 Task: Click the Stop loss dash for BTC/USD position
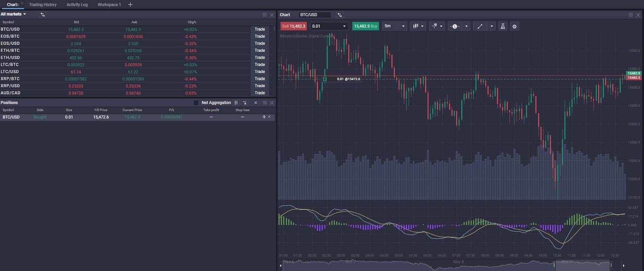click(x=242, y=117)
